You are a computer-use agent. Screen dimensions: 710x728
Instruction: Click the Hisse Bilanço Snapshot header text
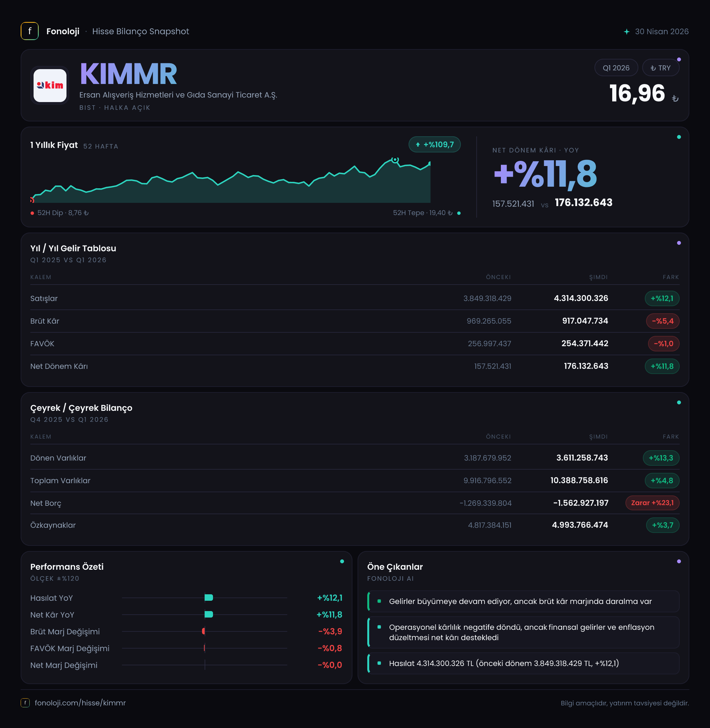click(x=141, y=31)
